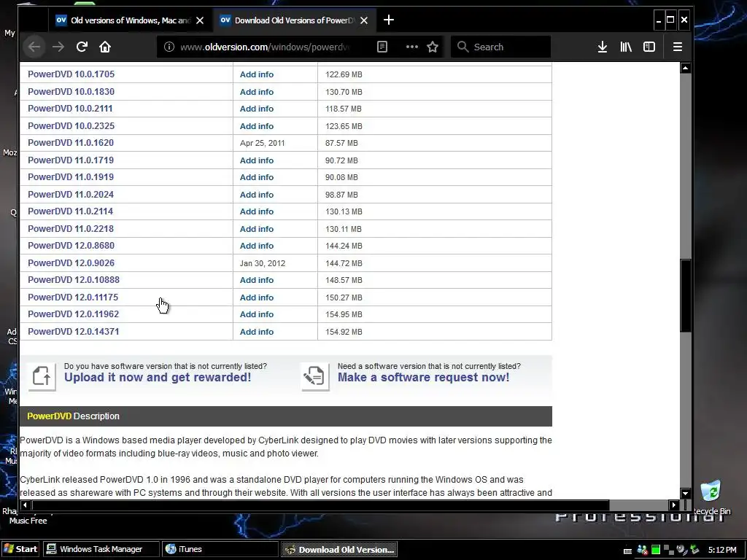Click the 5:12 PM taskbar clock

(722, 550)
